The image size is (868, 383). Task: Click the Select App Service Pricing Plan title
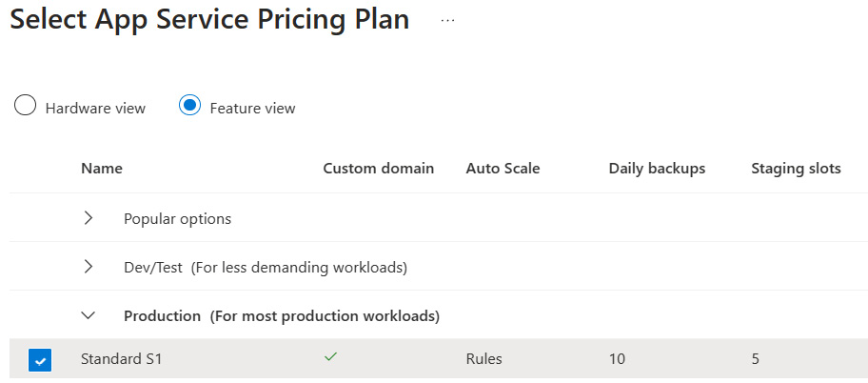(x=209, y=20)
